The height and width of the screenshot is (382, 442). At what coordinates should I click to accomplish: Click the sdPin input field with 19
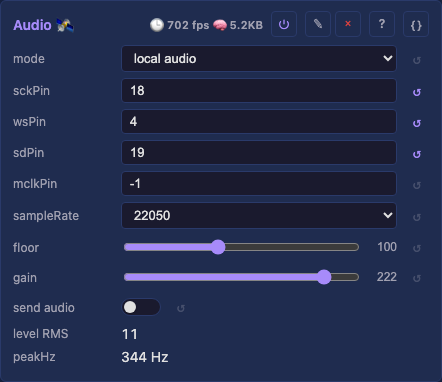pyautogui.click(x=259, y=152)
